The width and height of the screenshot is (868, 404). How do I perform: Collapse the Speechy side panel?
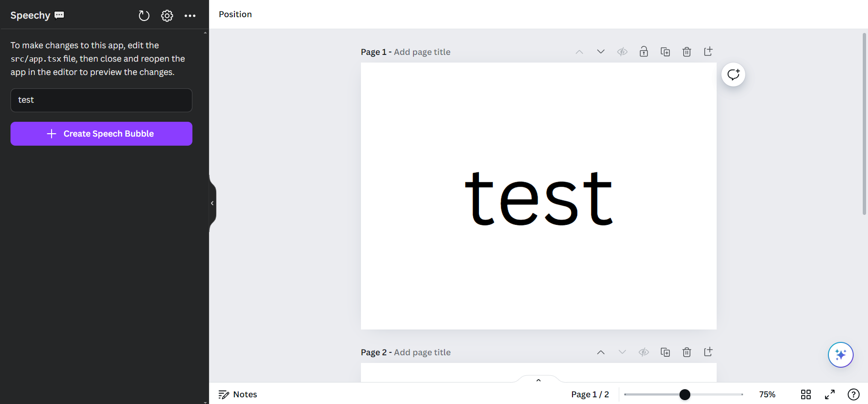coord(212,203)
